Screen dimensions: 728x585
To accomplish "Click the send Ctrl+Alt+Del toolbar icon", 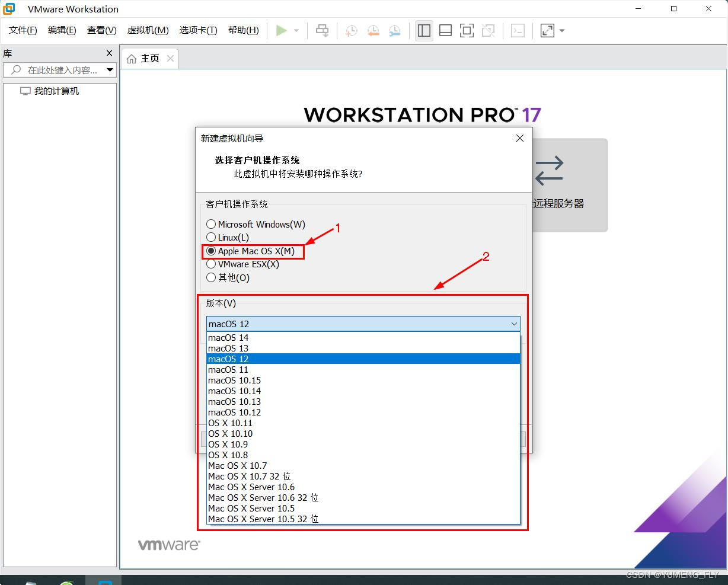I will pyautogui.click(x=323, y=30).
